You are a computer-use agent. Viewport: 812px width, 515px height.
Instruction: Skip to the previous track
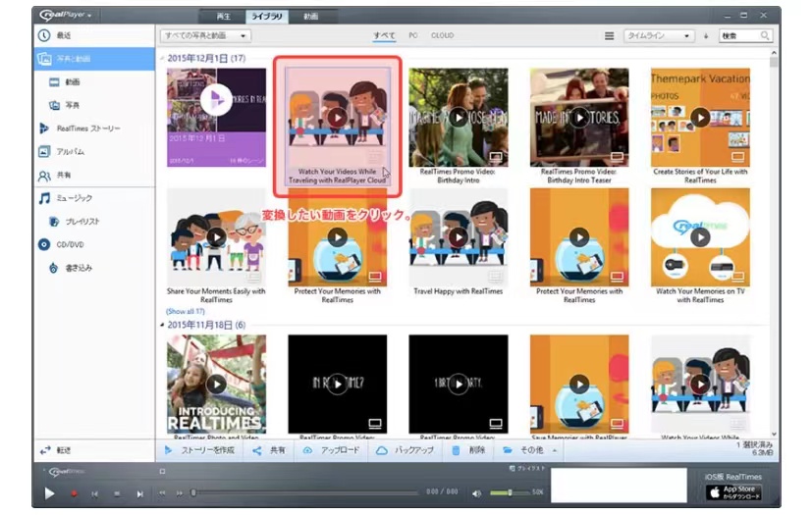(x=94, y=494)
